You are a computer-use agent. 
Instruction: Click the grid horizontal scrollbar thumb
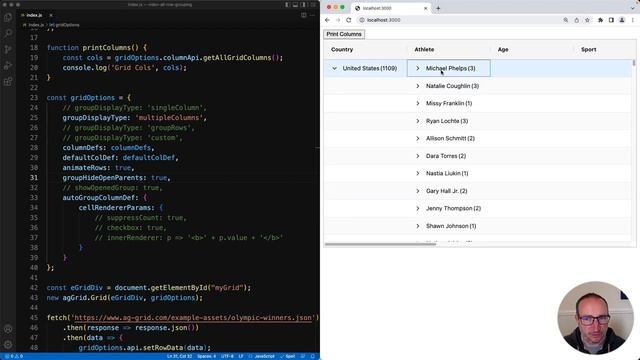[x=380, y=244]
